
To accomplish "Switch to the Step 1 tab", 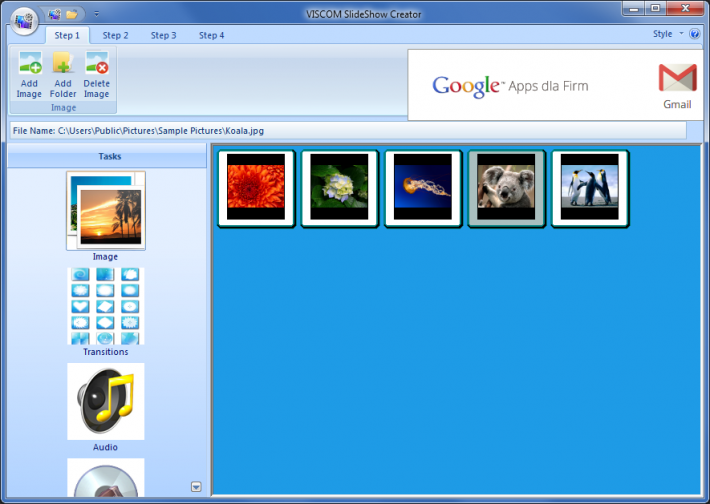I will point(67,35).
